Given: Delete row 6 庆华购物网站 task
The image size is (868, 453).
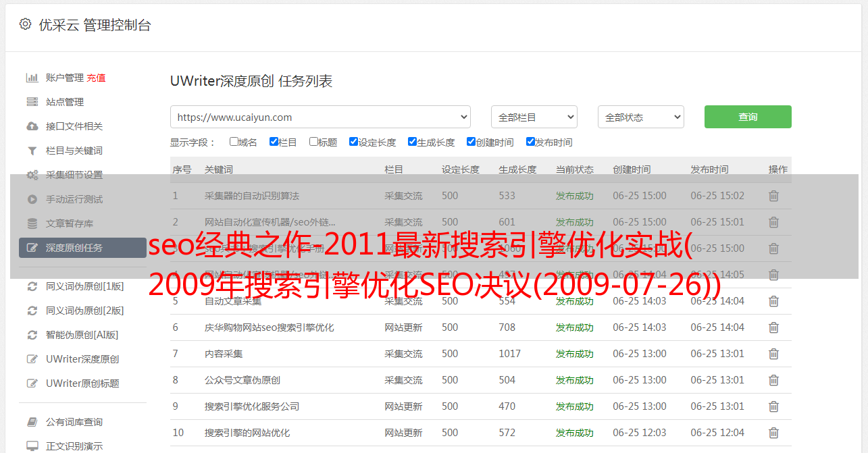Looking at the screenshot, I should (774, 327).
